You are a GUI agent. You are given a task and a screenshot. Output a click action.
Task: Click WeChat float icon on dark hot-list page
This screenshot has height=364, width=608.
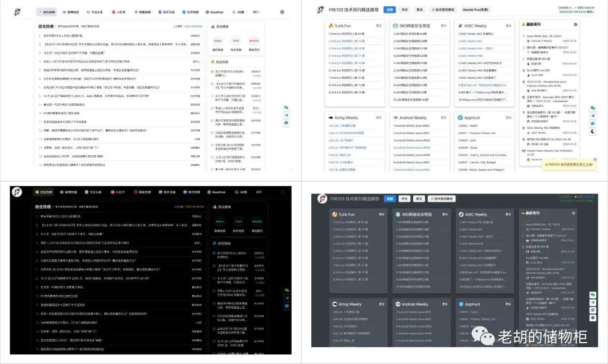point(287,290)
